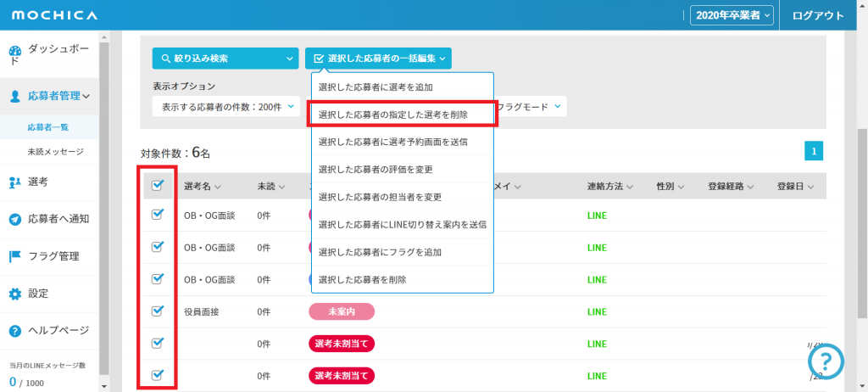Toggle the select-all checkbox in table header

(157, 186)
